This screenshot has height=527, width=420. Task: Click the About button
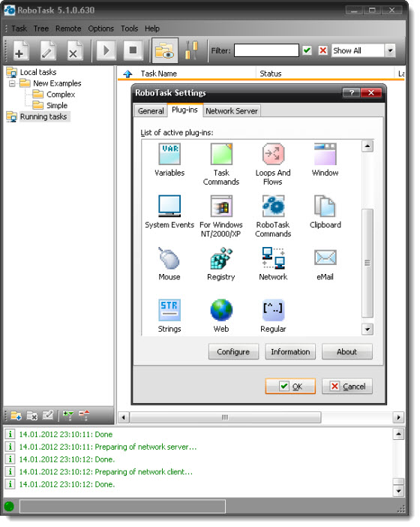tap(346, 352)
